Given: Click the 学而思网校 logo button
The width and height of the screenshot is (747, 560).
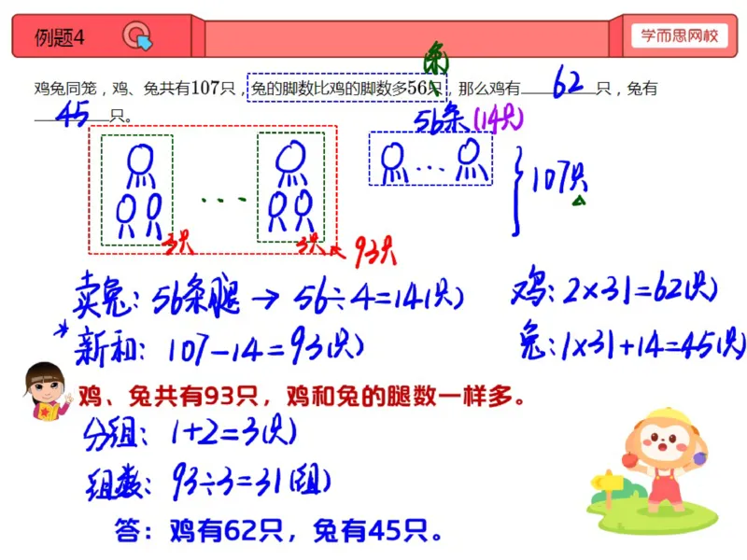Looking at the screenshot, I should click(680, 35).
